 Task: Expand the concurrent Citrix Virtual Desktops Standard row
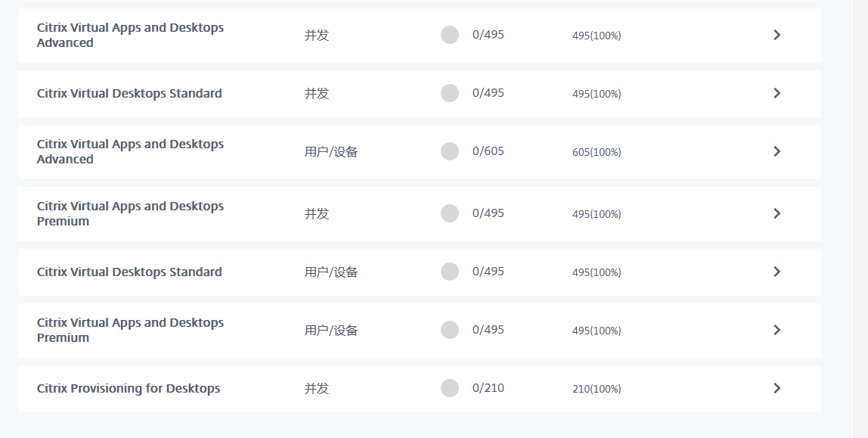(777, 93)
